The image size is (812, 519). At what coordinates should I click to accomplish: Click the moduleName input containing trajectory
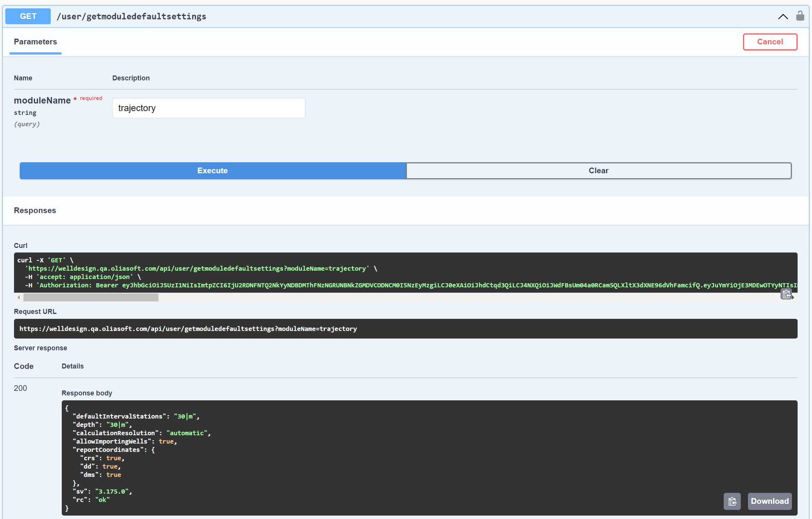click(x=208, y=108)
